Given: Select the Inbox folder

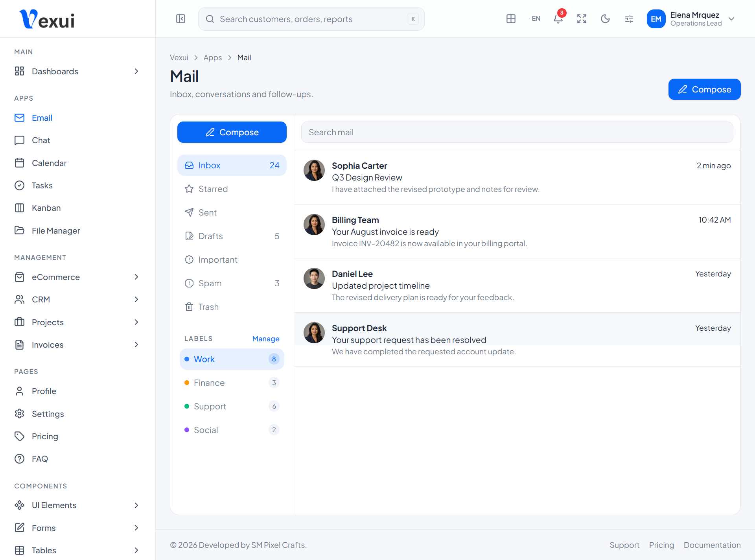Looking at the screenshot, I should click(232, 165).
